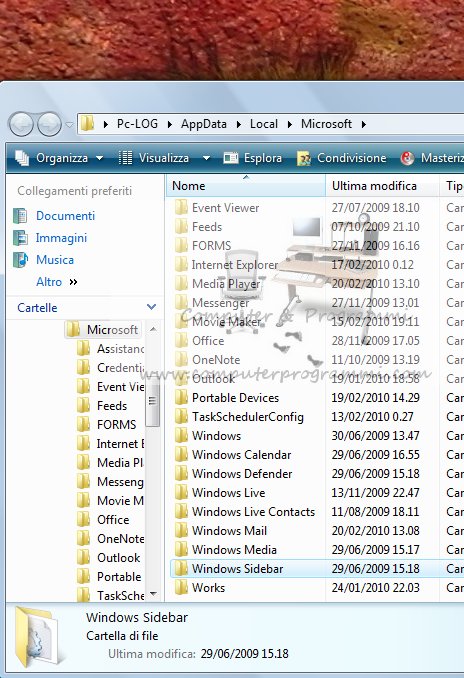Viewport: 464px width, 678px height.
Task: Select TaskSchedulerConfig folder icon
Action: tap(181, 417)
